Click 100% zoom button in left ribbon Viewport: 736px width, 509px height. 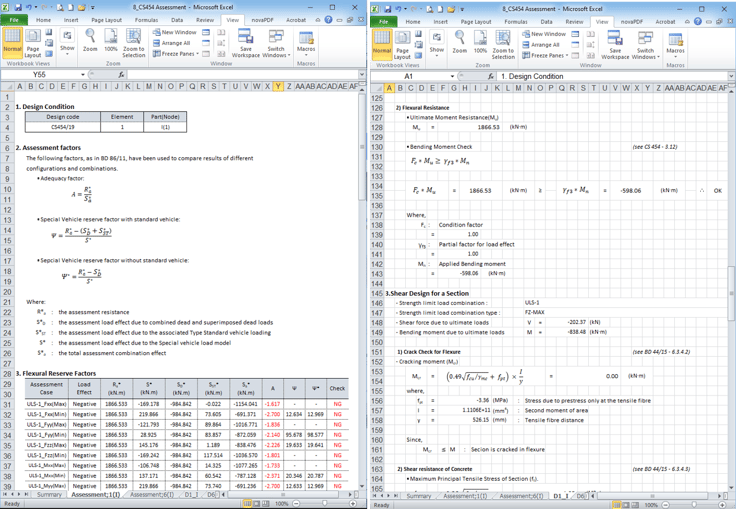click(x=111, y=40)
